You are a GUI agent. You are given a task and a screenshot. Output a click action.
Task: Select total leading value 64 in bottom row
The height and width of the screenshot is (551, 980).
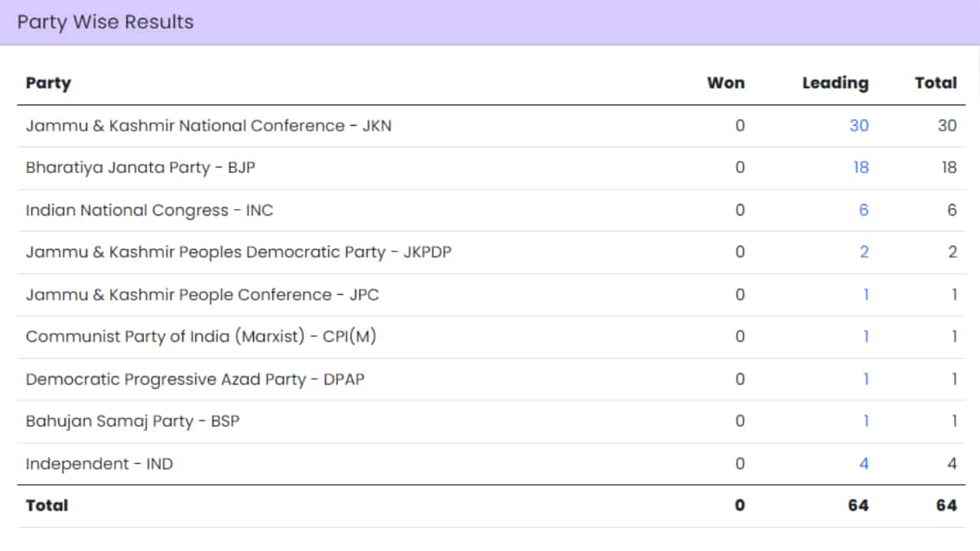858,505
